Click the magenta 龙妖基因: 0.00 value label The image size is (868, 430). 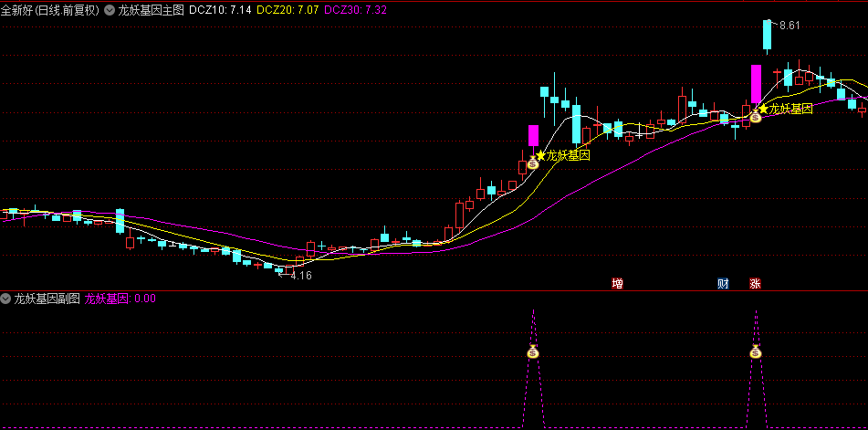[x=120, y=299]
